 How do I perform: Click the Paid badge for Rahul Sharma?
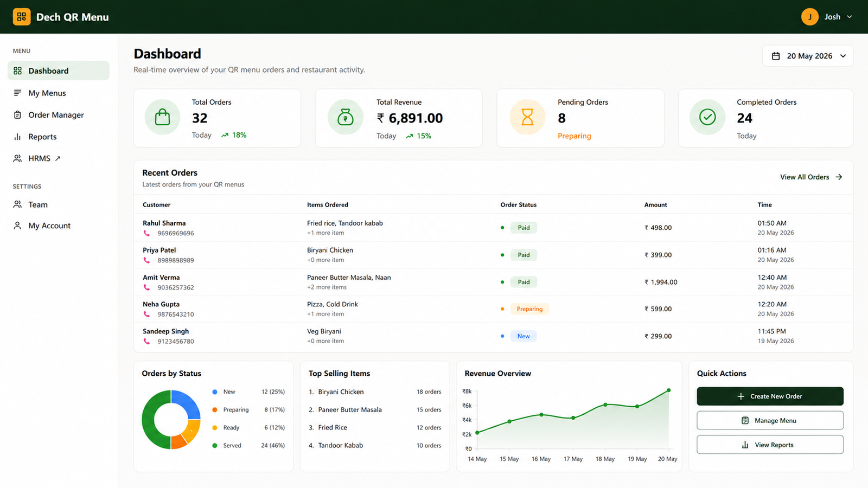coord(524,228)
